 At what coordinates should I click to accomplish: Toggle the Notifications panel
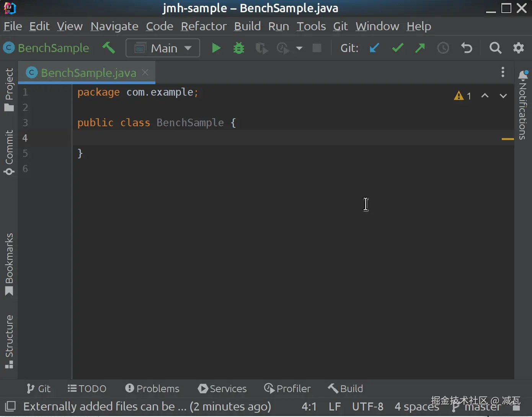point(523,105)
